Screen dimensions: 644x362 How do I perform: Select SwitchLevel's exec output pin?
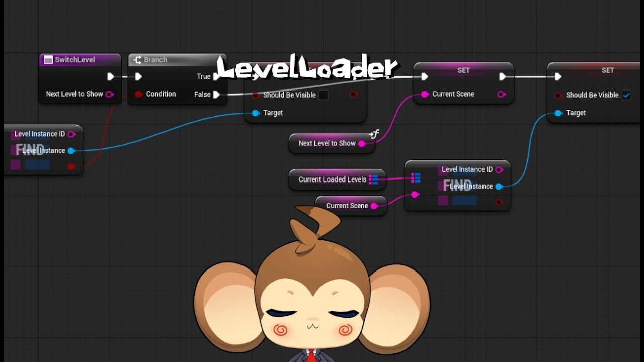pos(111,77)
